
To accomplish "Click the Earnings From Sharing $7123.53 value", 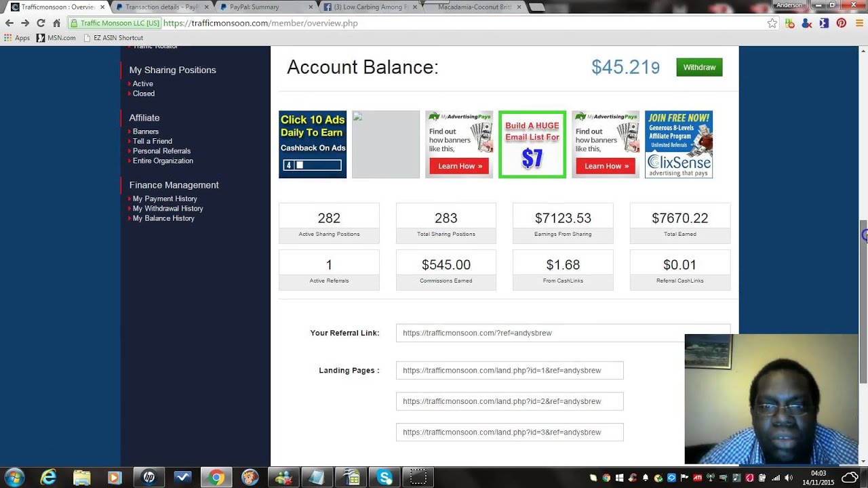I will coord(563,218).
